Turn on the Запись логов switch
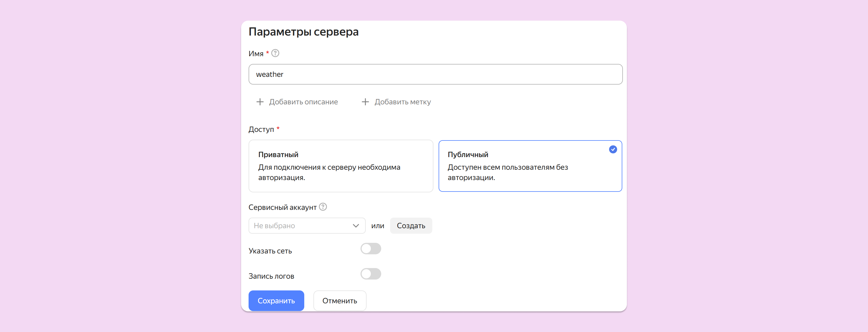Image resolution: width=868 pixels, height=332 pixels. tap(371, 274)
